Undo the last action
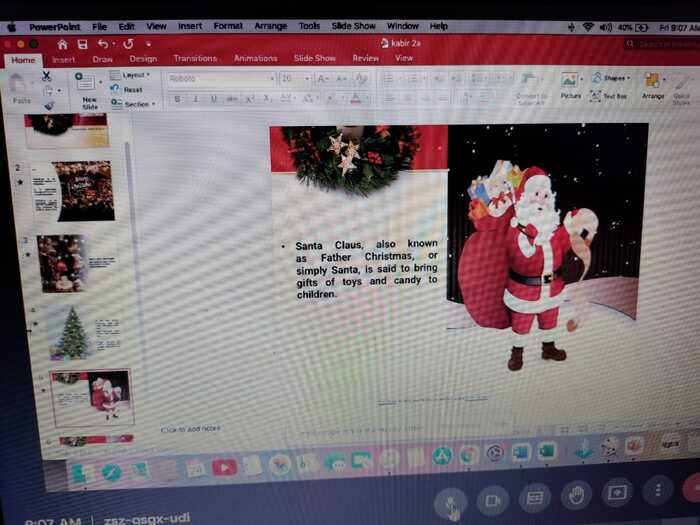Viewport: 700px width, 525px height. (x=103, y=43)
